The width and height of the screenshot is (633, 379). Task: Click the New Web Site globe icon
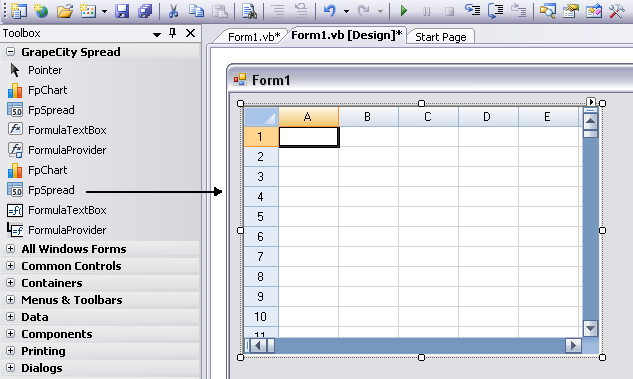[x=41, y=11]
